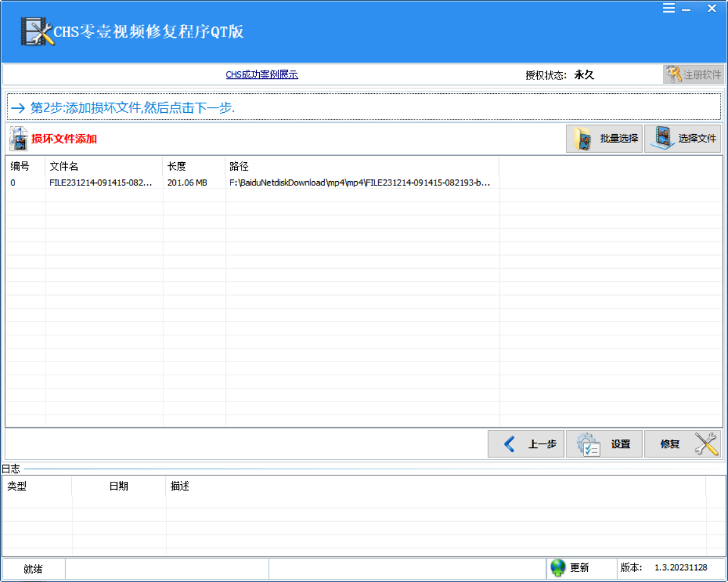Viewport: 728px width, 582px height.
Task: Click the 损坏文件添加 red label
Action: 64,139
